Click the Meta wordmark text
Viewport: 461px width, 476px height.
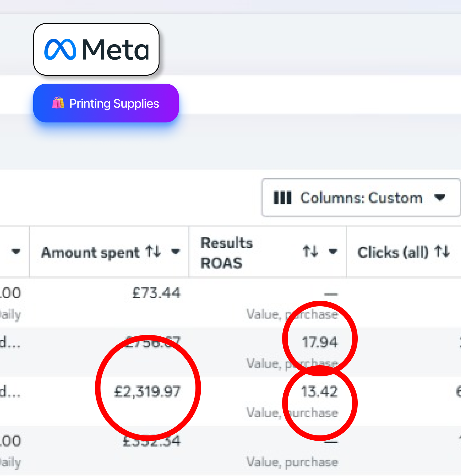[116, 50]
